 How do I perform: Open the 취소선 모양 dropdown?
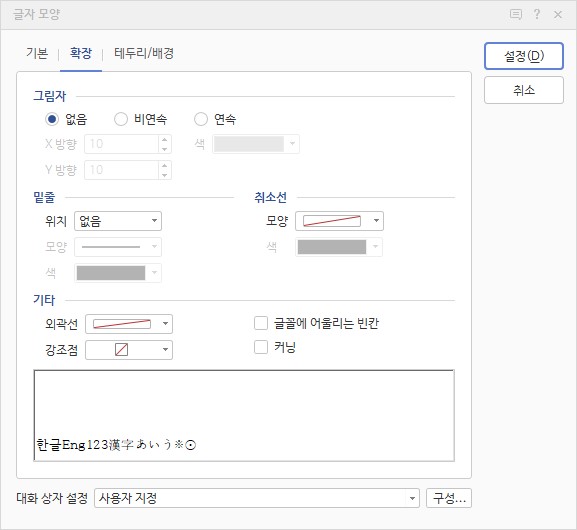[x=339, y=221]
